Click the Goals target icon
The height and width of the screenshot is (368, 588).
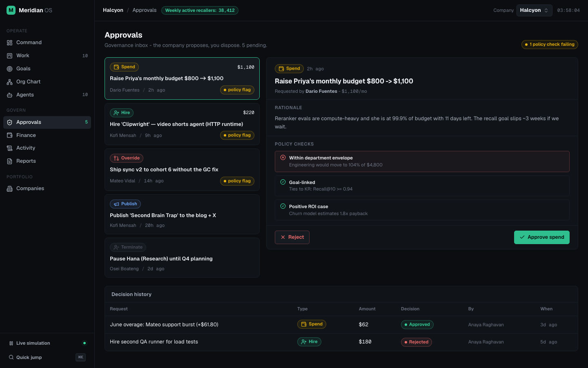tap(9, 69)
